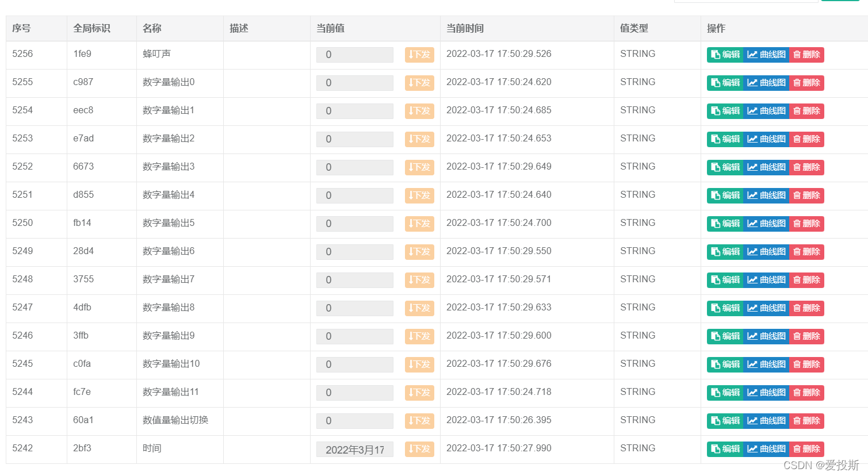Click 下发 for 数字量输出8

click(x=419, y=308)
